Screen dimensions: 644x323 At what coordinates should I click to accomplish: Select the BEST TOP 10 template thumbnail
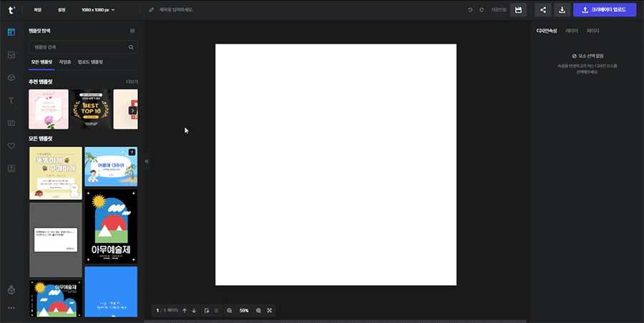[89, 109]
